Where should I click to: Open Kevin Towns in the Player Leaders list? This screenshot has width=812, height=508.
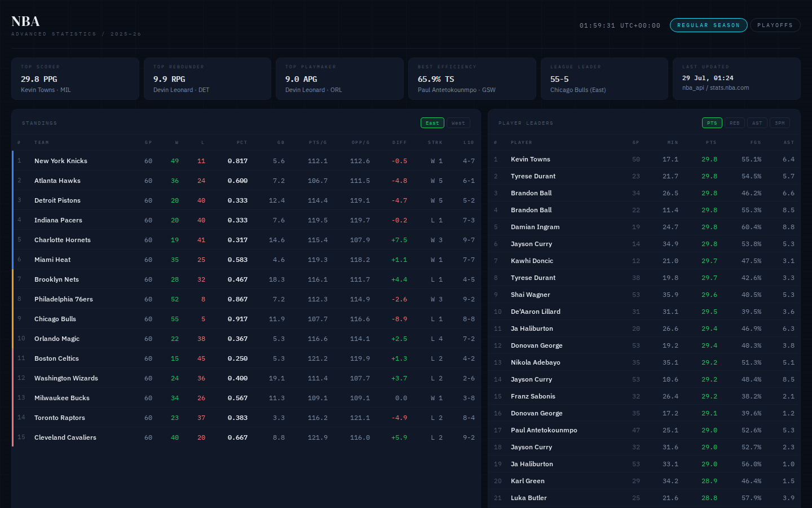(644, 159)
